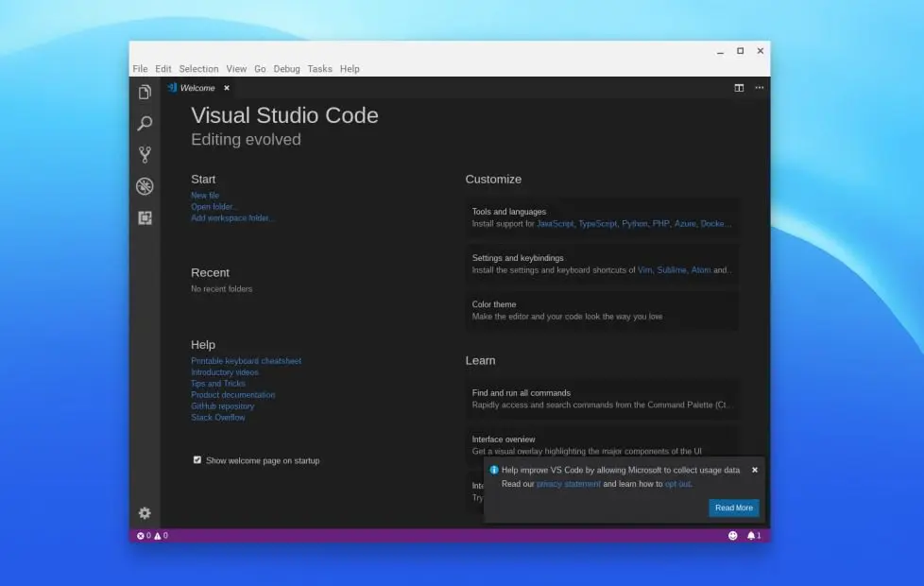Open notifications bell in status bar
The width and height of the screenshot is (924, 586).
pyautogui.click(x=753, y=536)
